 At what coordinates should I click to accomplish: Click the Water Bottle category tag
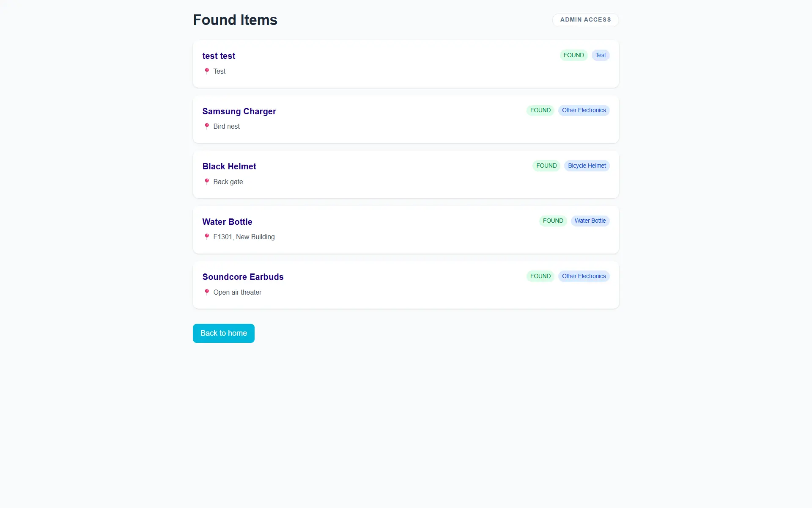coord(590,221)
